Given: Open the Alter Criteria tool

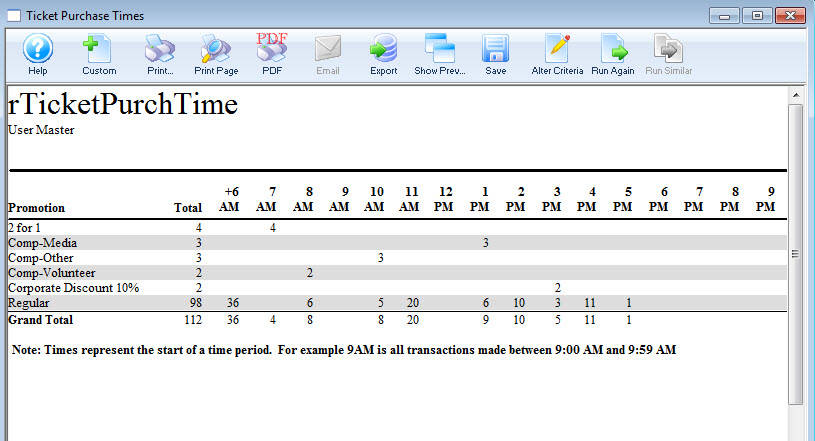Looking at the screenshot, I should pos(556,48).
